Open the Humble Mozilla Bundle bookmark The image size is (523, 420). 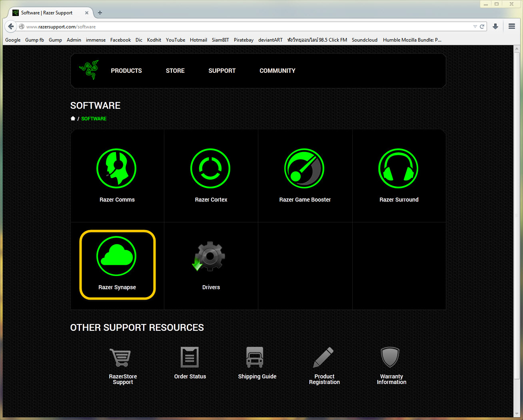point(412,40)
